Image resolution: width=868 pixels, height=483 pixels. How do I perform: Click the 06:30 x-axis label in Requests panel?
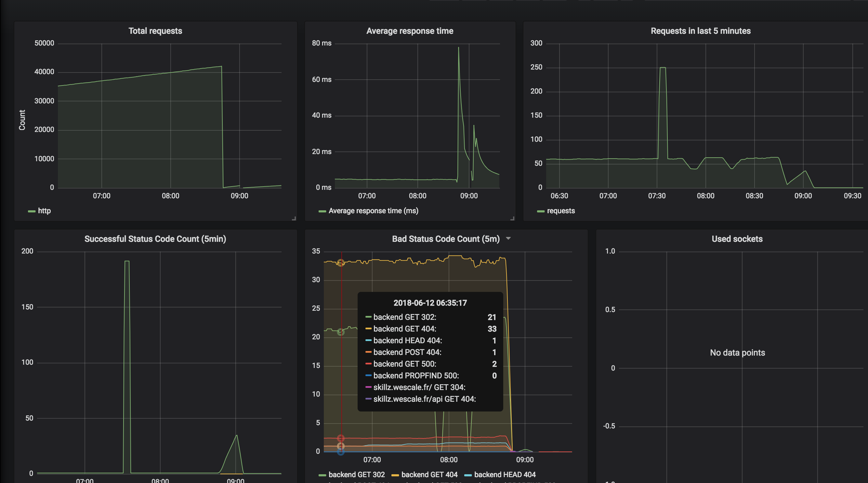(x=559, y=196)
